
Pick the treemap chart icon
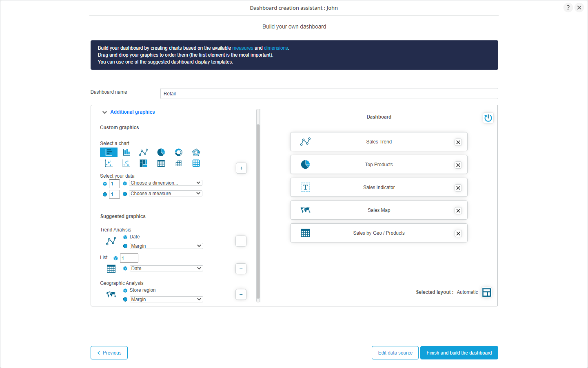coord(144,163)
